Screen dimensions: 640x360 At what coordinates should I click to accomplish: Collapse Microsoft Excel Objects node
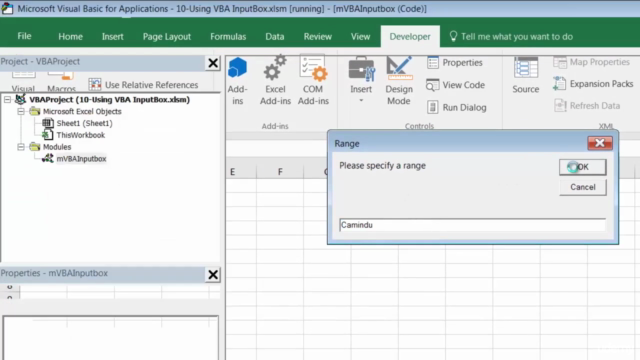pyautogui.click(x=21, y=111)
